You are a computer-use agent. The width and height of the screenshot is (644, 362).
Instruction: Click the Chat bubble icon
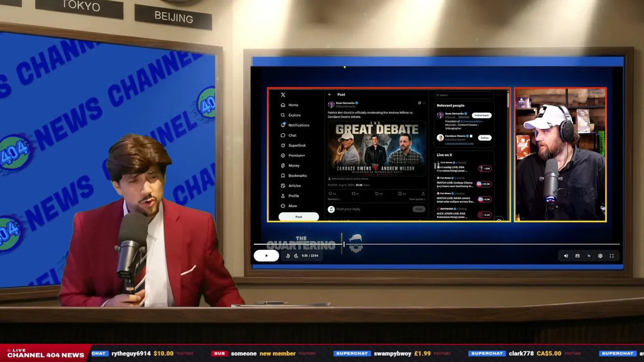(283, 135)
